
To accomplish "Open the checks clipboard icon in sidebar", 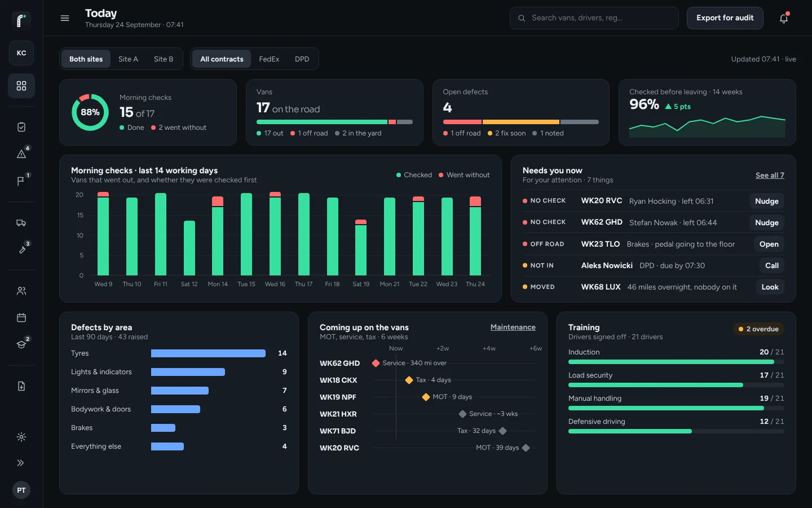I will pyautogui.click(x=21, y=127).
